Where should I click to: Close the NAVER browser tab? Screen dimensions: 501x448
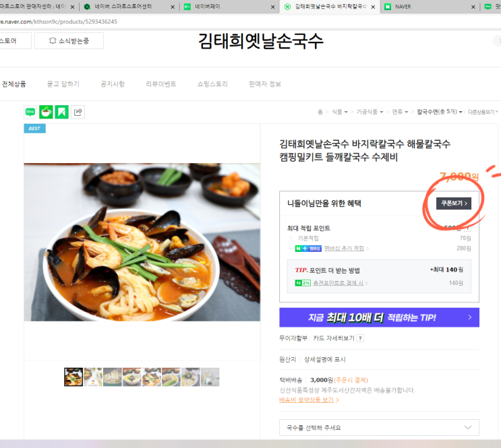[x=473, y=7]
